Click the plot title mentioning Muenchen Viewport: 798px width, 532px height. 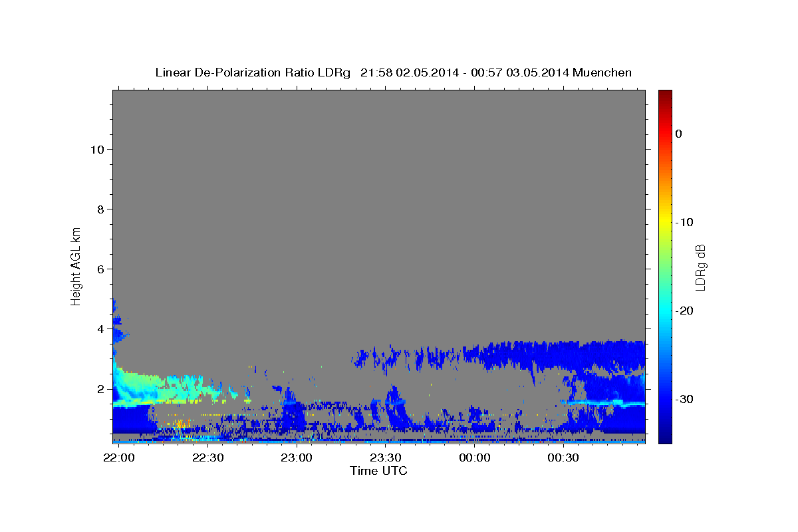393,72
